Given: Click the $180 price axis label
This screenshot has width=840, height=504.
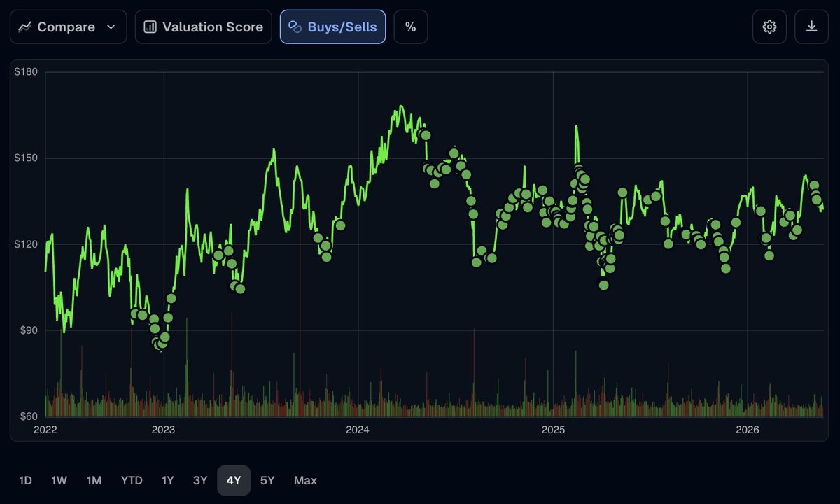Looking at the screenshot, I should [x=26, y=72].
